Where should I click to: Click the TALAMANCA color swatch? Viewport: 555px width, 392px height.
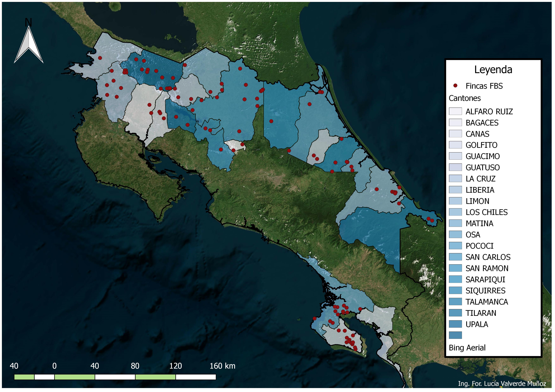coord(455,302)
